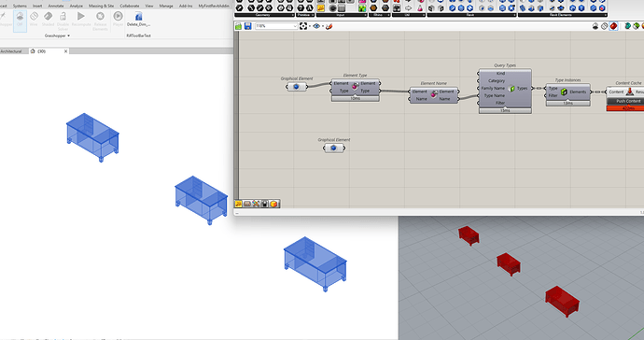The width and height of the screenshot is (644, 340).
Task: Toggle the preview Off button
Action: point(20,20)
